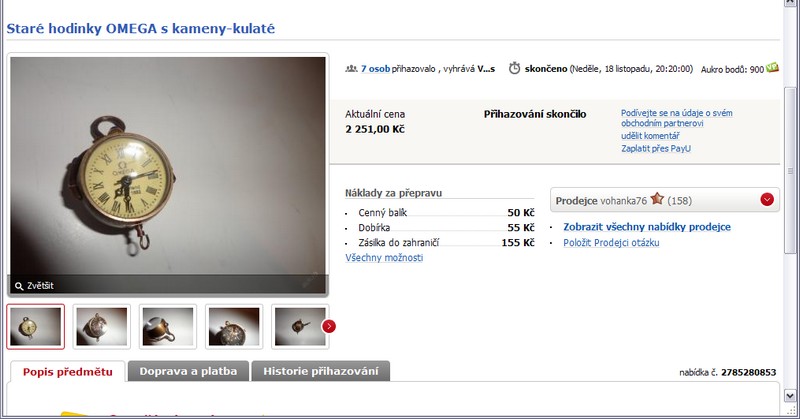This screenshot has width=800, height=419.
Task: Expand the Prodejce vohanka76 dropdown
Action: pyautogui.click(x=767, y=200)
